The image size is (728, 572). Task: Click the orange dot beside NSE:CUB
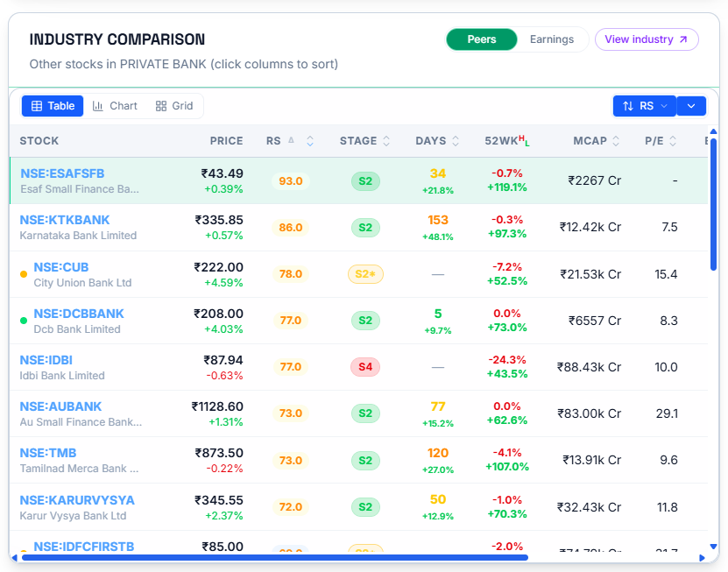pyautogui.click(x=24, y=274)
